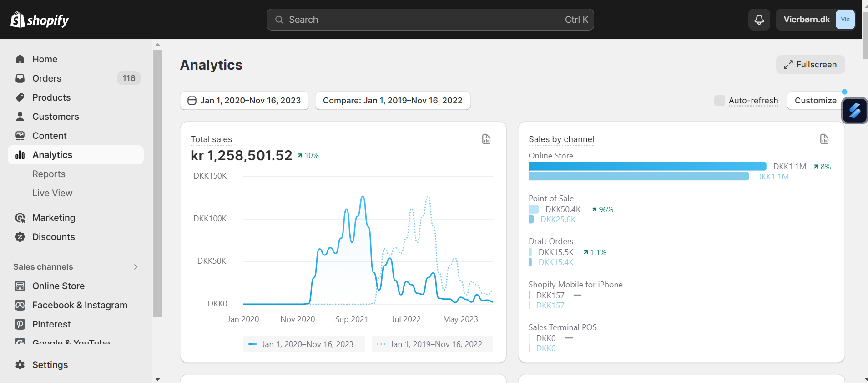Click the Shopify logo
Viewport: 868px width, 383px height.
click(40, 20)
